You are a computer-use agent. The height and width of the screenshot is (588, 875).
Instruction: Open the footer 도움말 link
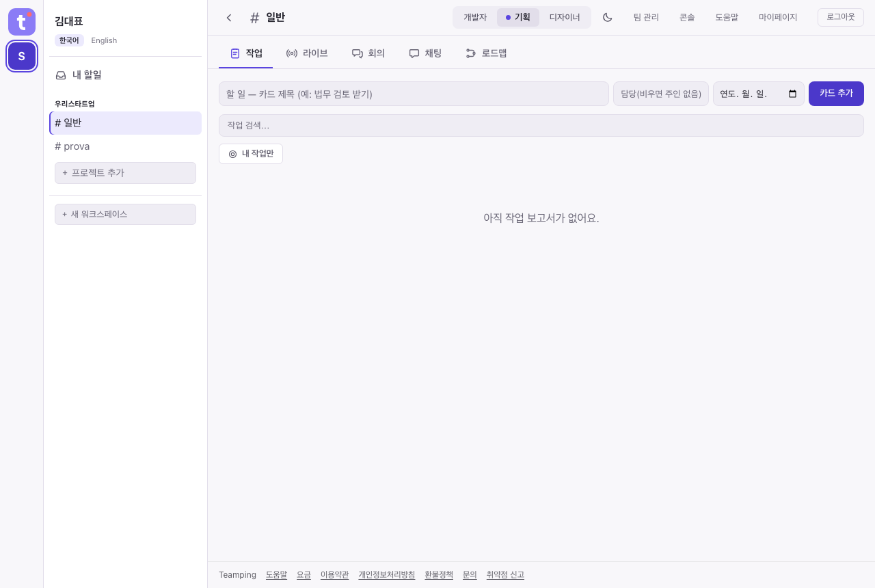(x=277, y=575)
